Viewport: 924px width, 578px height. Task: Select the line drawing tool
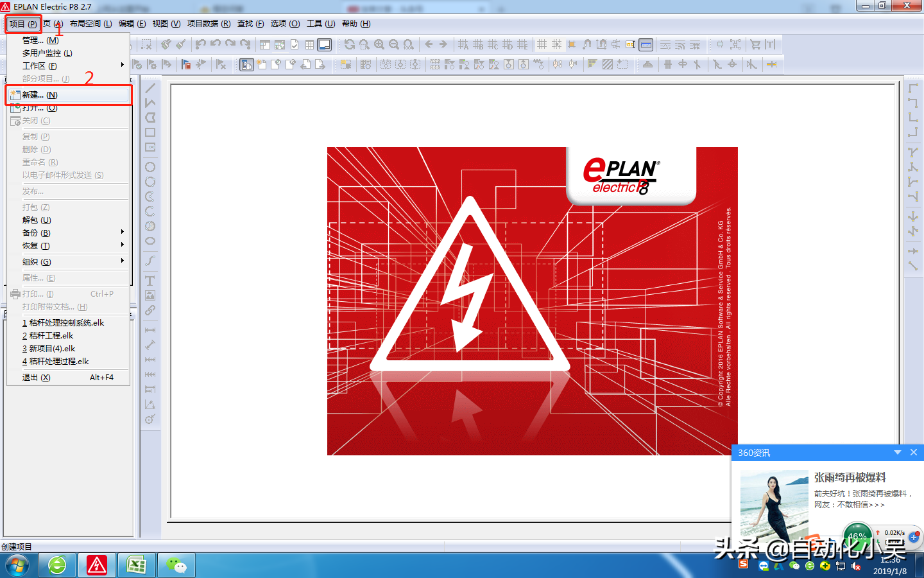pos(150,88)
